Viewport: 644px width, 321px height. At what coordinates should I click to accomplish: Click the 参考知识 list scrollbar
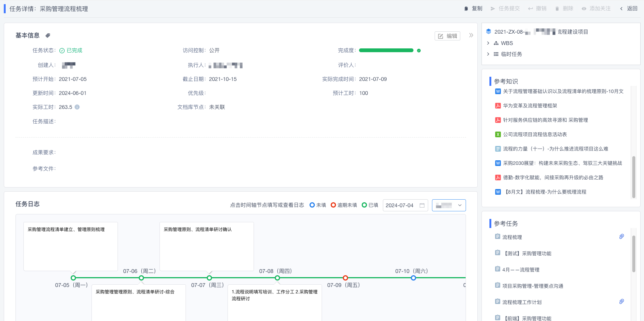(x=634, y=177)
